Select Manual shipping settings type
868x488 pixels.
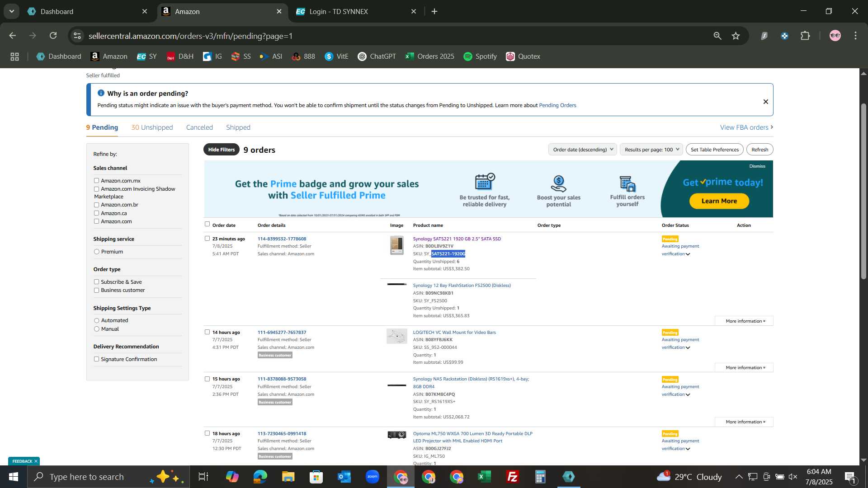coord(96,329)
